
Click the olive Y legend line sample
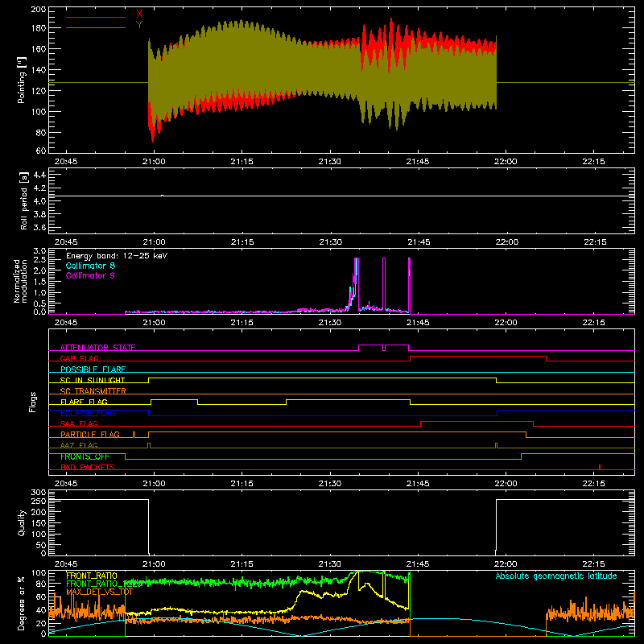point(96,28)
